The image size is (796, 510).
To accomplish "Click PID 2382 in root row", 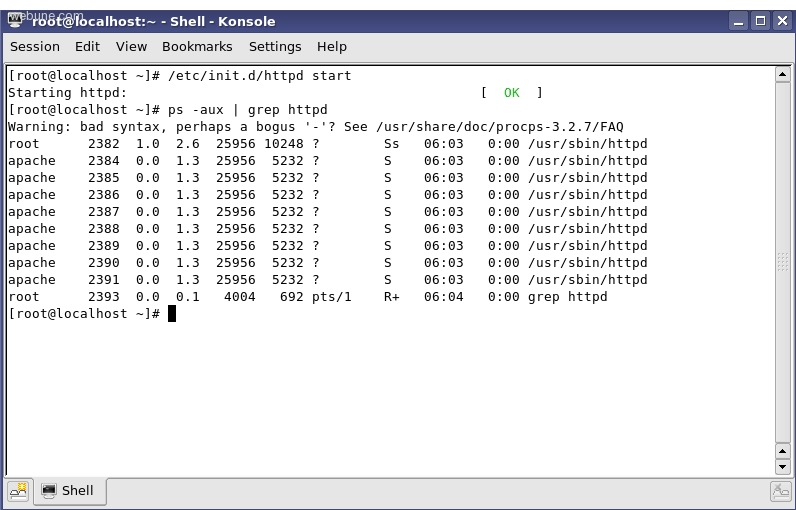I will click(104, 144).
